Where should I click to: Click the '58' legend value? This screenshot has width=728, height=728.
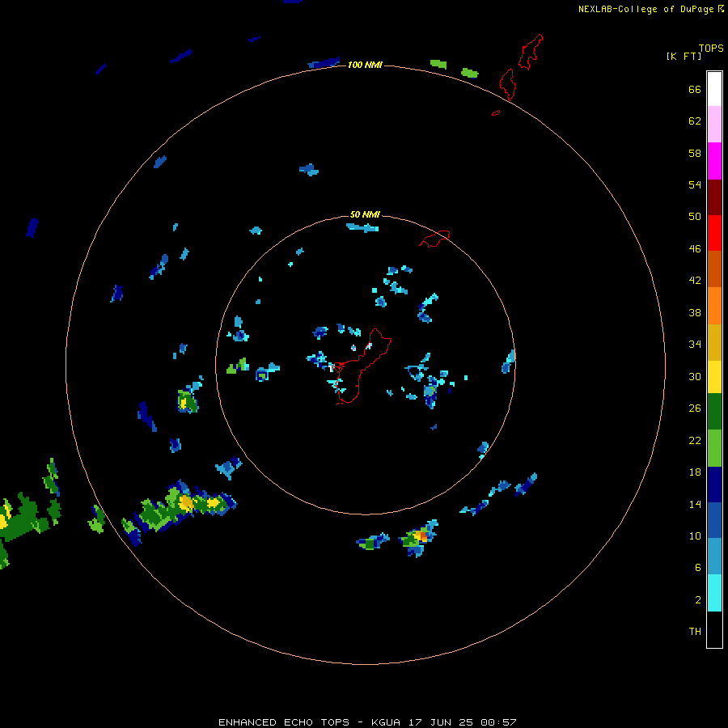[x=695, y=153]
